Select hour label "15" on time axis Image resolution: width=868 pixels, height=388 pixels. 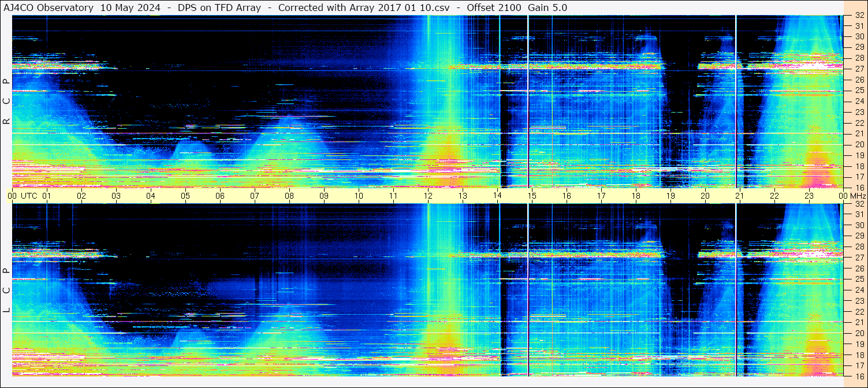pyautogui.click(x=532, y=196)
